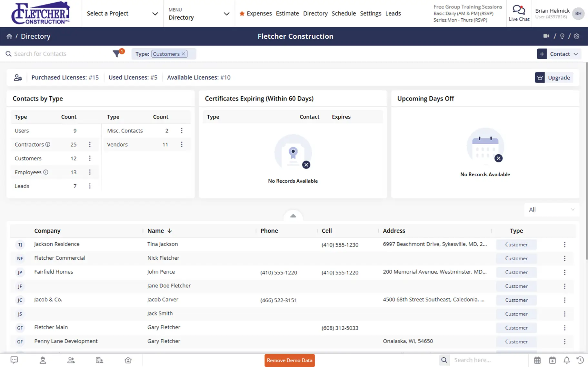The image size is (588, 367).
Task: Click the video camera icon in header
Action: point(546,36)
